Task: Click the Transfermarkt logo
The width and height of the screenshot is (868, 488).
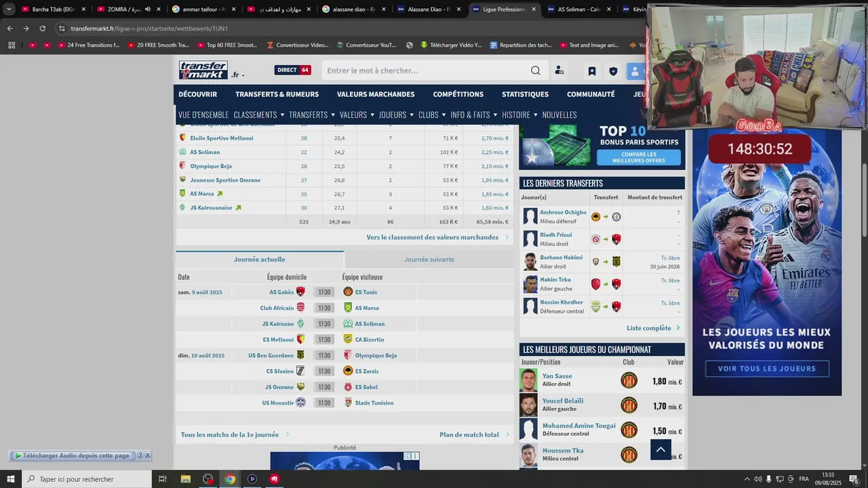Action: pos(203,70)
